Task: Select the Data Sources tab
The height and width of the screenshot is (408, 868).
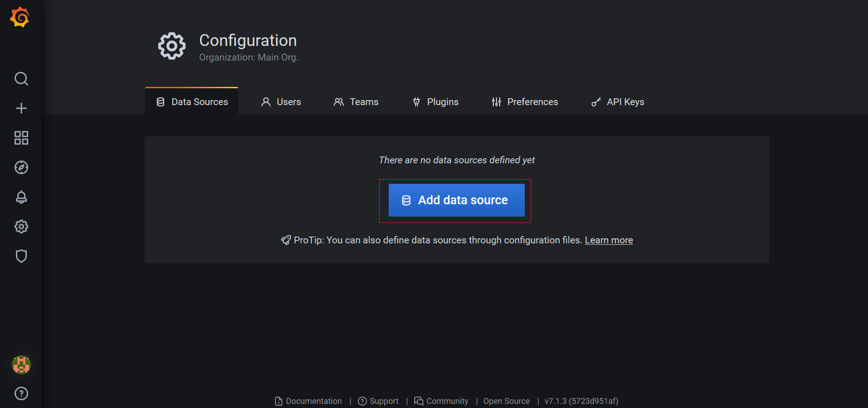Action: 192,102
